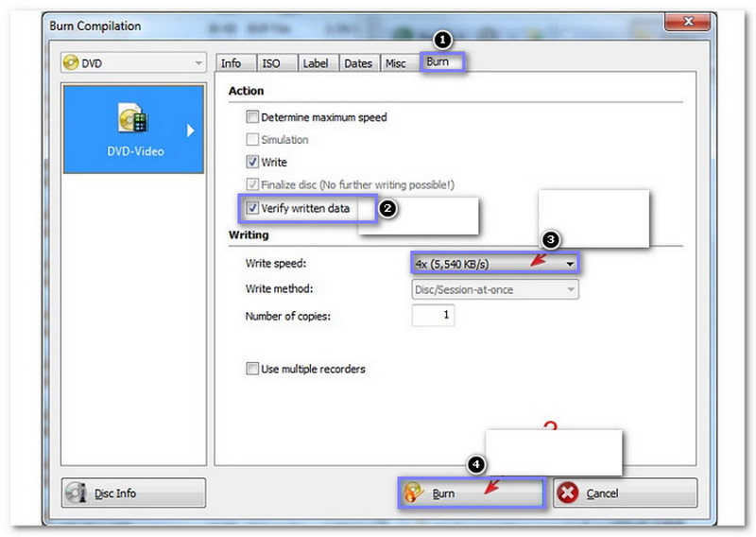This screenshot has height=537, width=756.
Task: Open the Label tab
Action: click(318, 63)
